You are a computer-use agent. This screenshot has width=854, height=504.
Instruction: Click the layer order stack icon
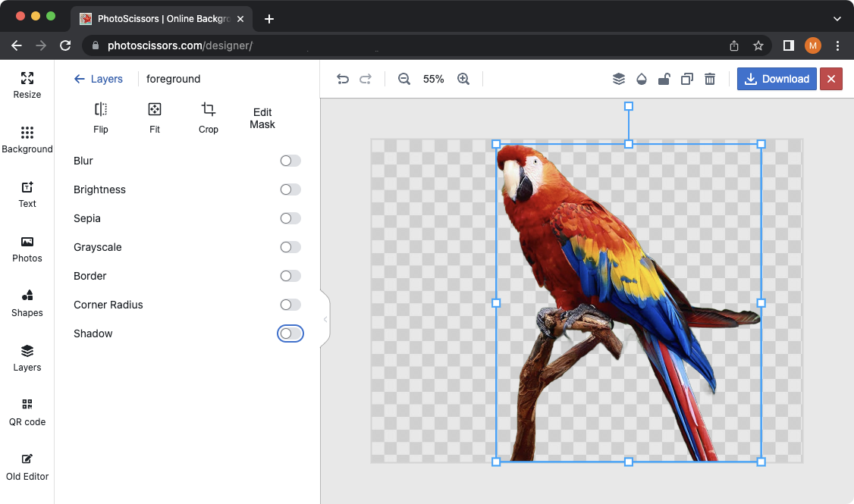click(x=619, y=79)
